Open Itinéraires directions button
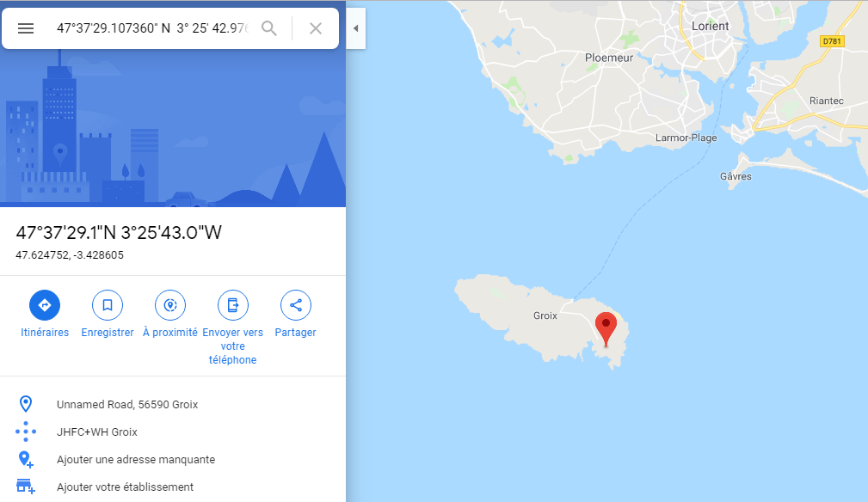This screenshot has width=868, height=502. (x=45, y=305)
